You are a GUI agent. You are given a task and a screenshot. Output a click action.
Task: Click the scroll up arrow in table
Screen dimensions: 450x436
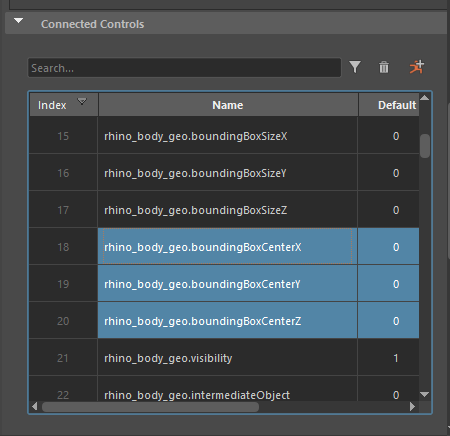(425, 98)
